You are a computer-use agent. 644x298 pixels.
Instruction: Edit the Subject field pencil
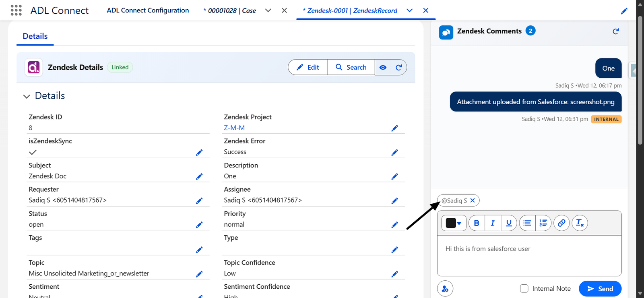tap(199, 177)
